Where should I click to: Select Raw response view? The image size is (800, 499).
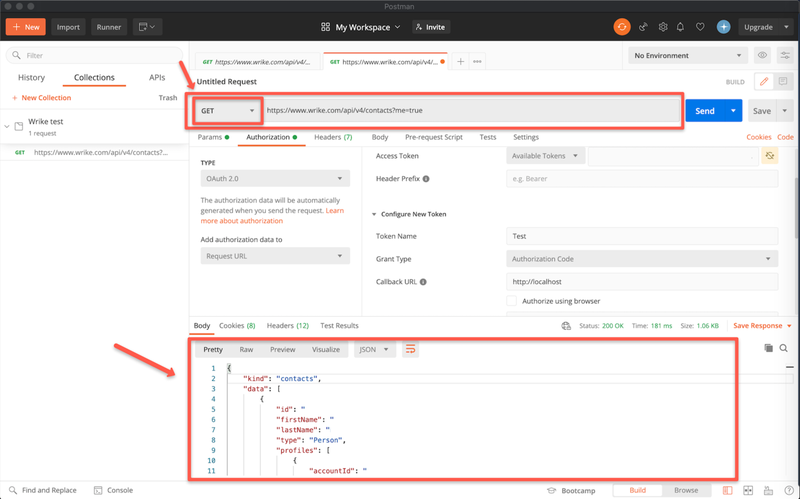click(x=246, y=350)
